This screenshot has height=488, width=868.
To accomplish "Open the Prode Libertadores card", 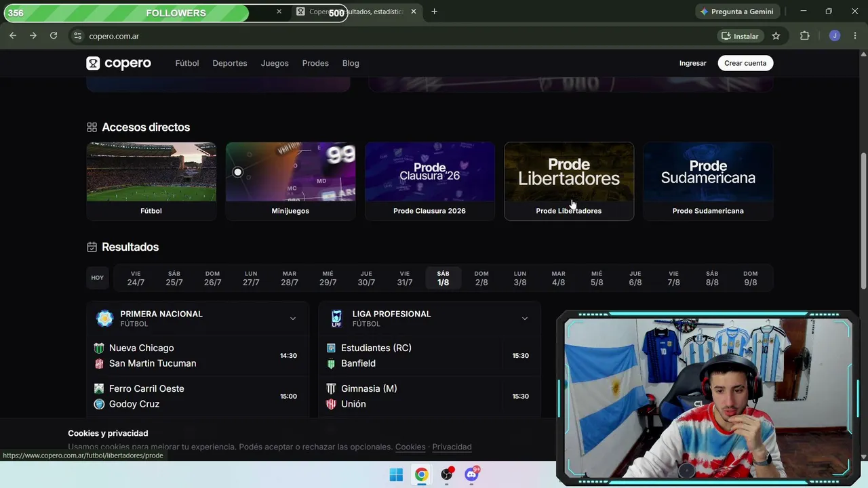I will coord(569,181).
